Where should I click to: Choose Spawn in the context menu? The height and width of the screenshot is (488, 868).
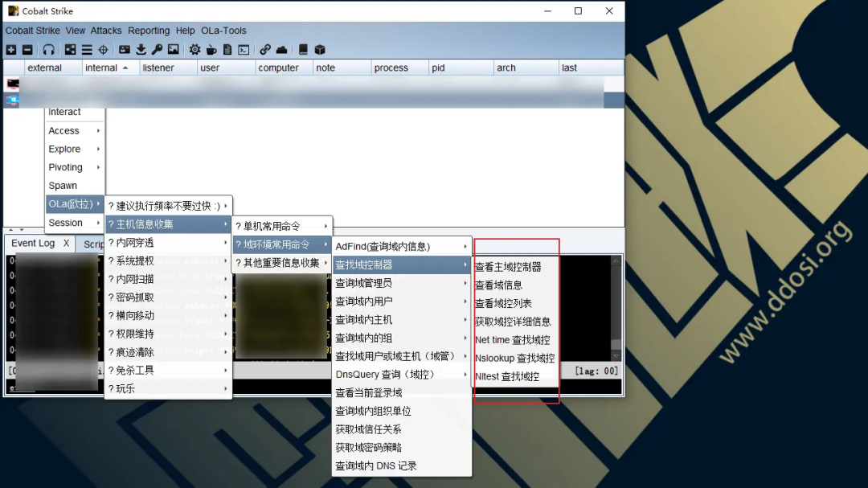tap(63, 186)
